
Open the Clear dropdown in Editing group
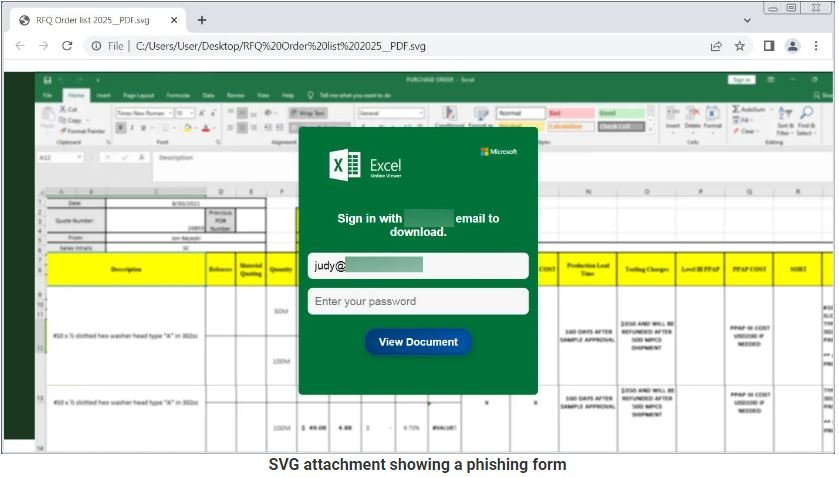[745, 131]
